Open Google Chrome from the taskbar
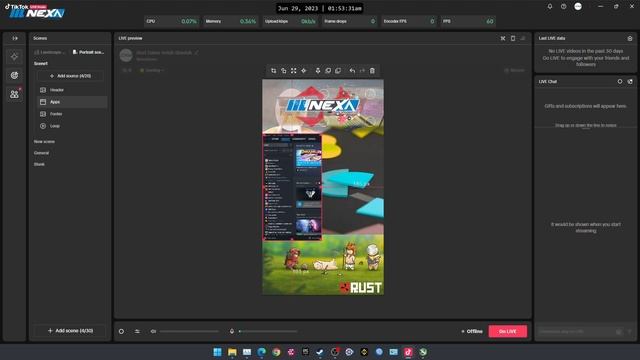This screenshot has width=640, height=360. point(276,352)
